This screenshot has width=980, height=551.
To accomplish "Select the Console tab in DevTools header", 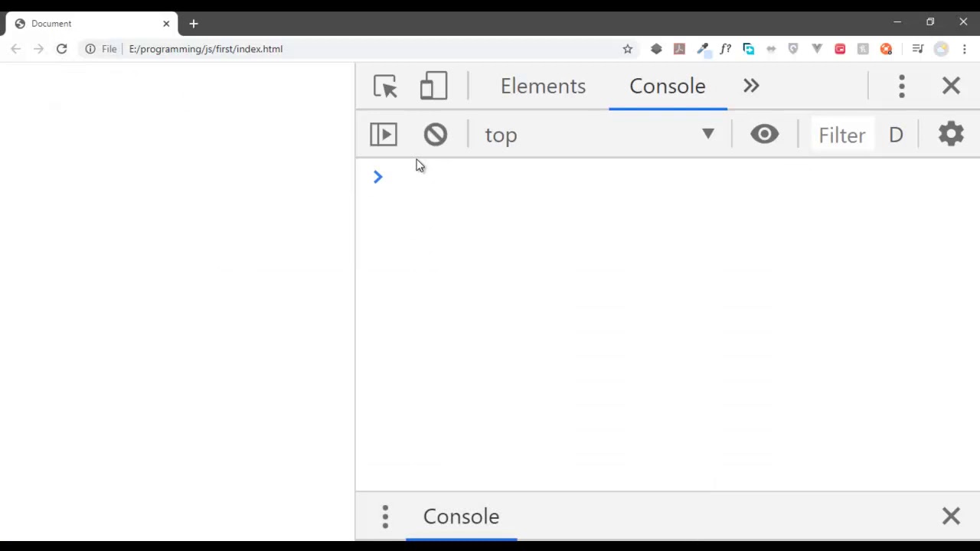I will click(x=668, y=86).
